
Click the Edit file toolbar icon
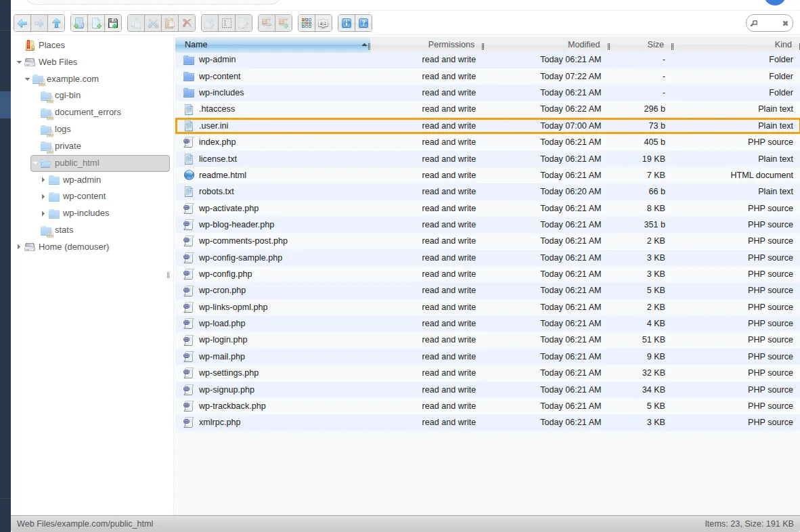(244, 23)
